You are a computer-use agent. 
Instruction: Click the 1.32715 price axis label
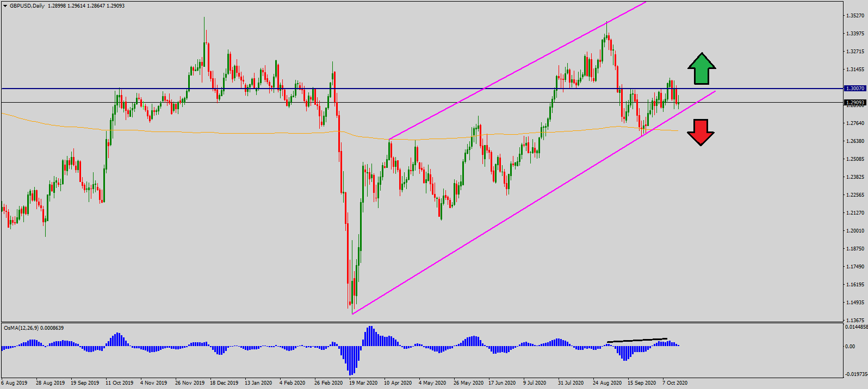pos(855,52)
